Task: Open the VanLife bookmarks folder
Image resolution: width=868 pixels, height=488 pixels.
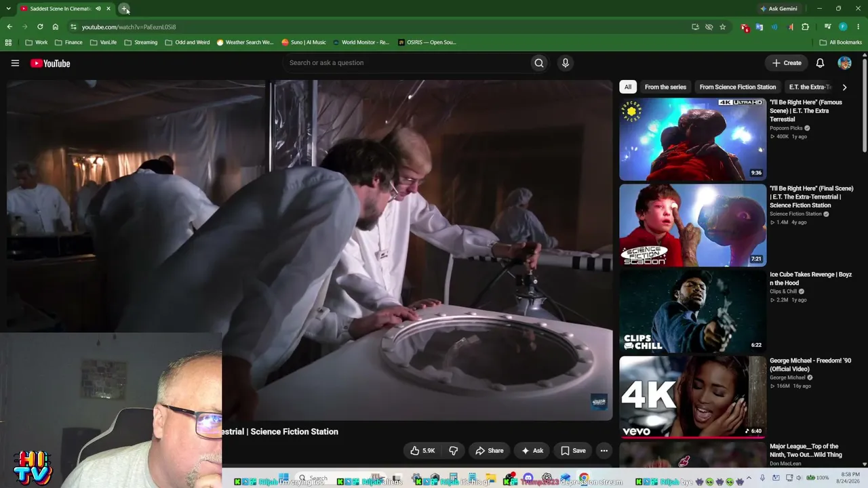Action: (103, 42)
